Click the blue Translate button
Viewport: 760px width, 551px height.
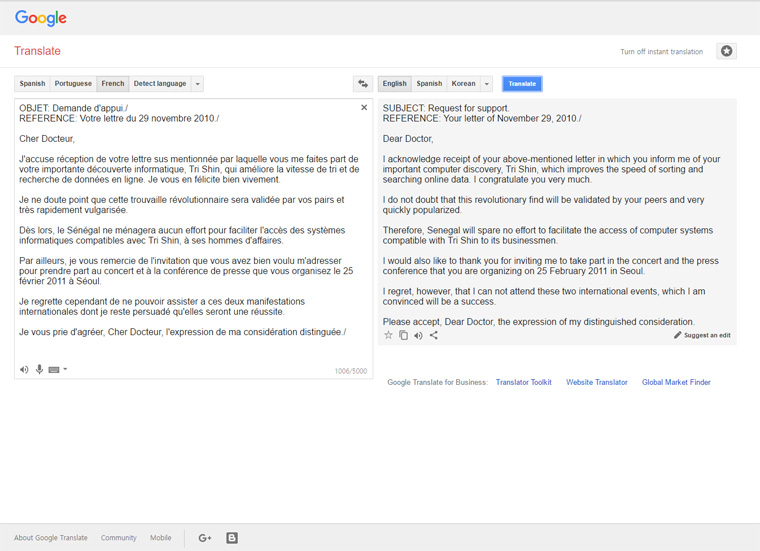point(522,83)
